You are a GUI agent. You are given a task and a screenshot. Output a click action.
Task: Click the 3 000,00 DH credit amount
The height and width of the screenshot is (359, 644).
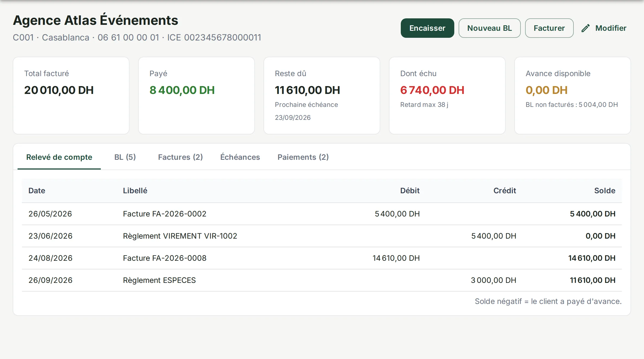coord(493,280)
